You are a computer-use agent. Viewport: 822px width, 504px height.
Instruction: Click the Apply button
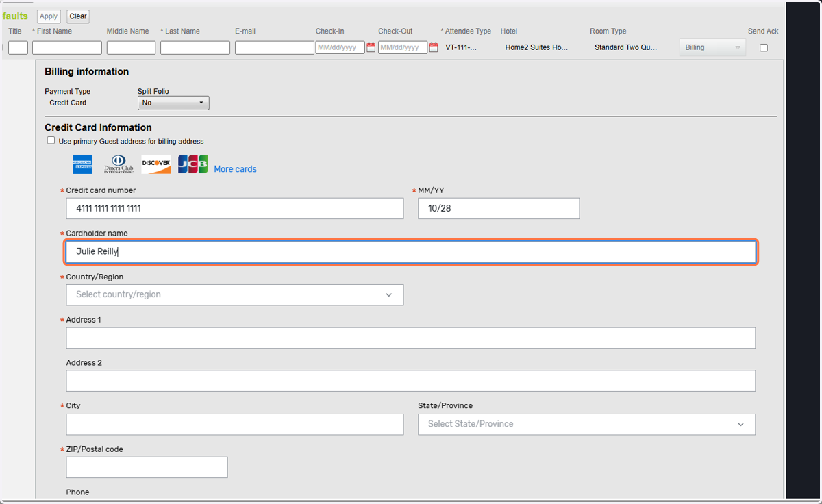[49, 16]
